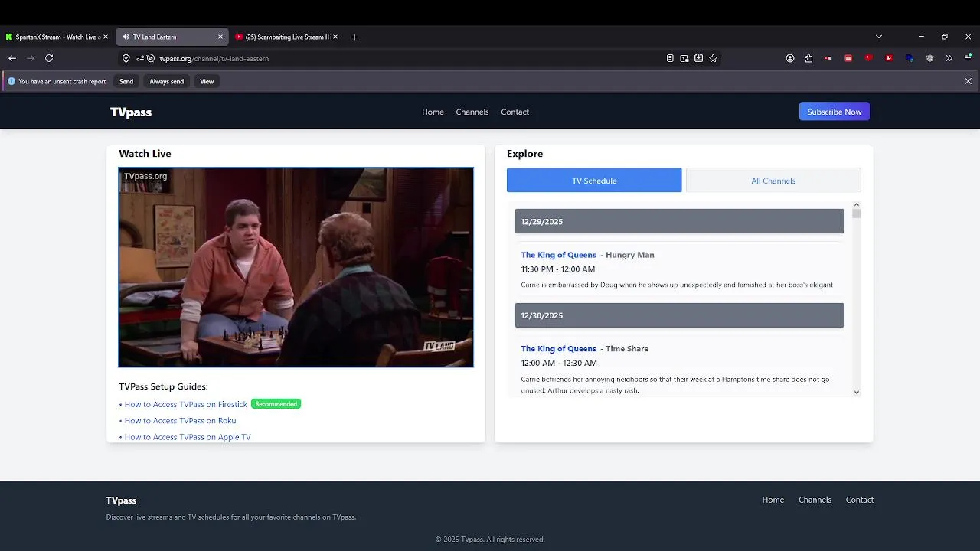Switch to Scambaiting Live Stream tab

(287, 37)
